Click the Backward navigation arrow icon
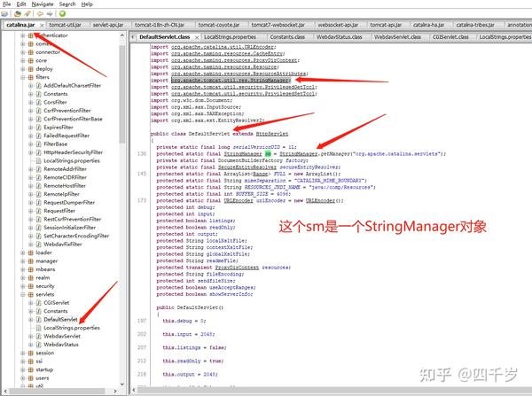Image resolution: width=532 pixels, height=396 pixels. (40, 14)
